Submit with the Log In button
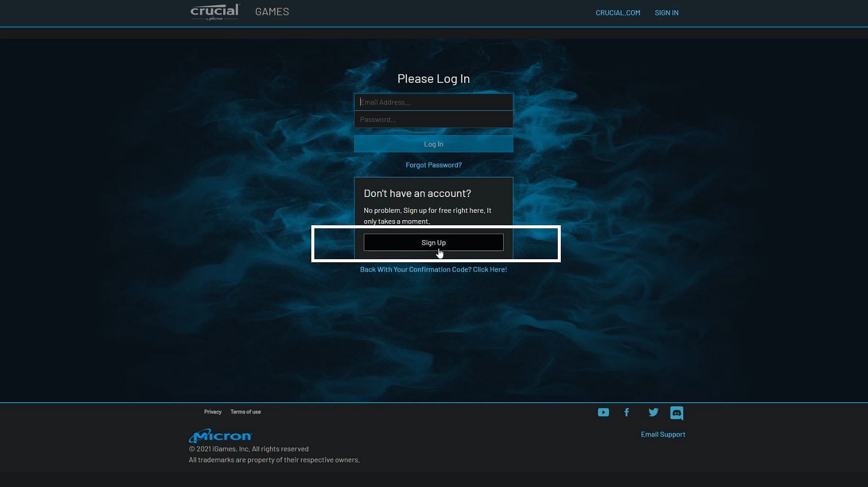 tap(434, 144)
